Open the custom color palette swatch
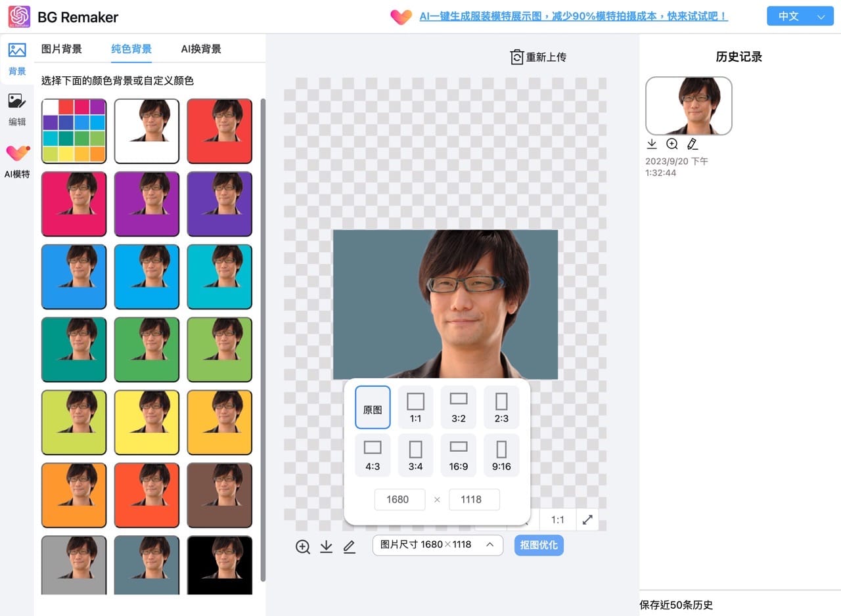841x616 pixels. 74,131
